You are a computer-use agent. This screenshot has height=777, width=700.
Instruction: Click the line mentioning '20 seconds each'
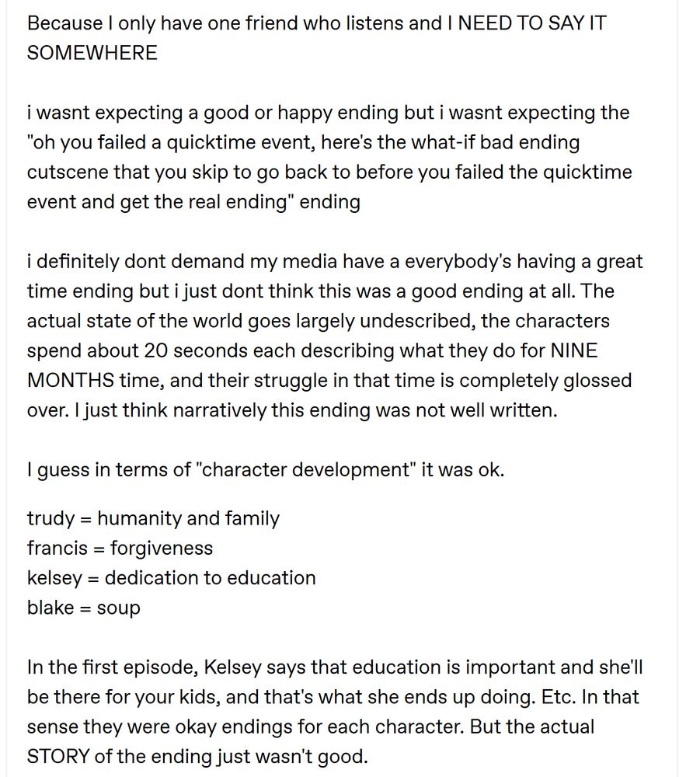(312, 350)
